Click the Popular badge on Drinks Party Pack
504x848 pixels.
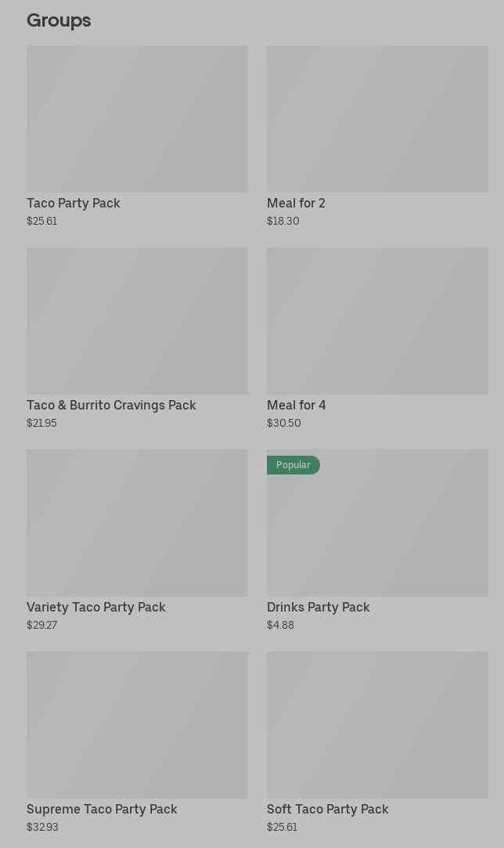pyautogui.click(x=293, y=465)
